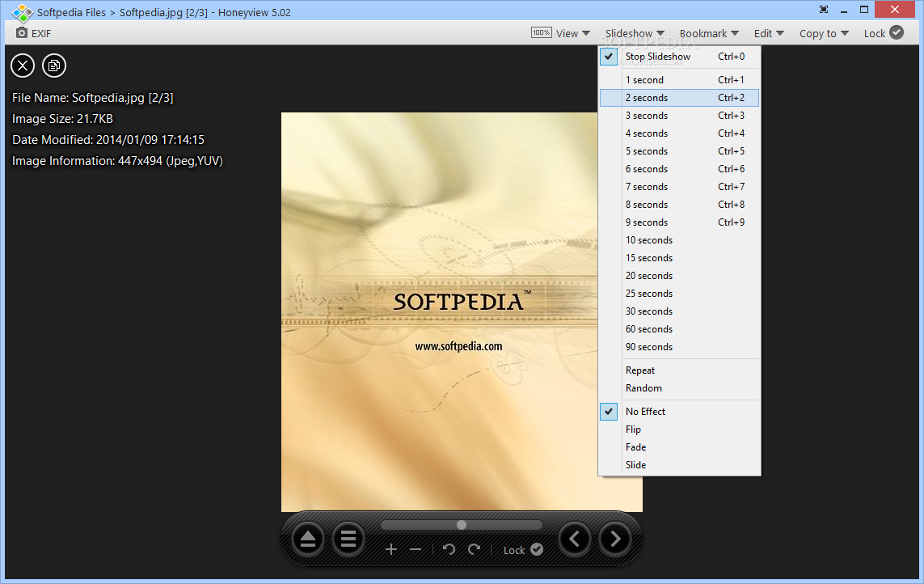This screenshot has width=924, height=584.
Task: Open the Bookmark dropdown
Action: point(709,34)
